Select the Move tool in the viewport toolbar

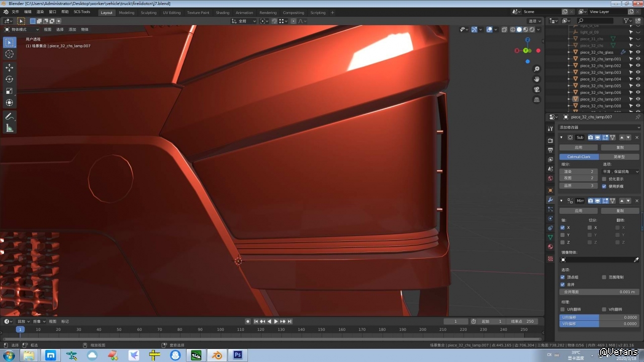10,68
